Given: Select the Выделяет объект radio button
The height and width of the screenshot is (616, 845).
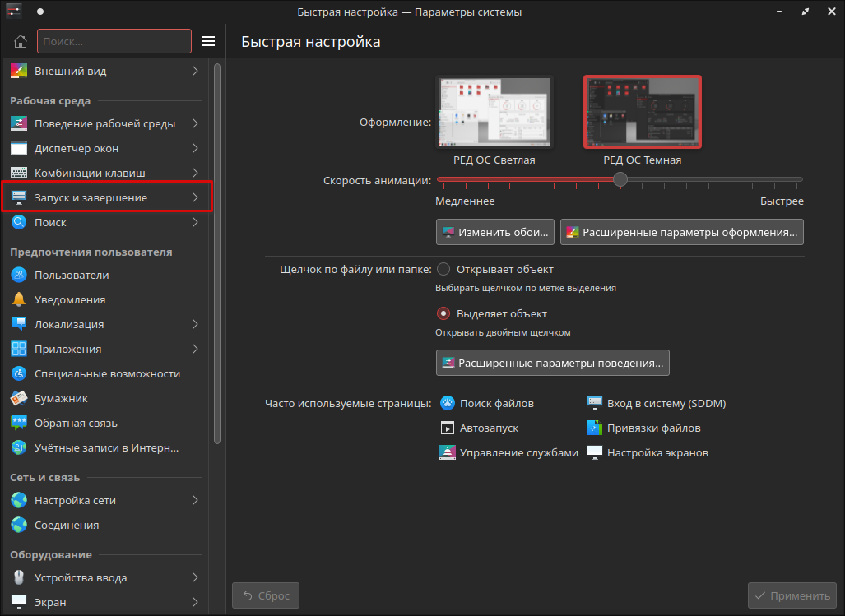Looking at the screenshot, I should 443,313.
